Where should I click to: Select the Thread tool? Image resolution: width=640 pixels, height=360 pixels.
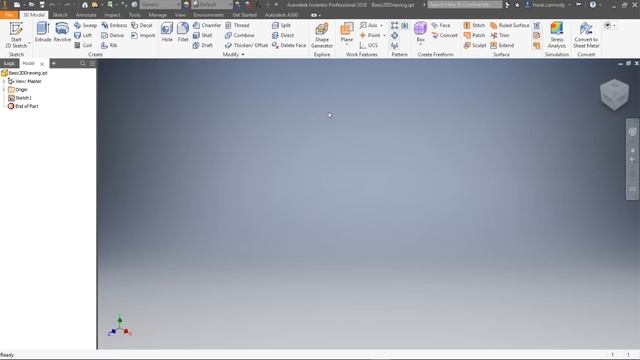pos(237,25)
